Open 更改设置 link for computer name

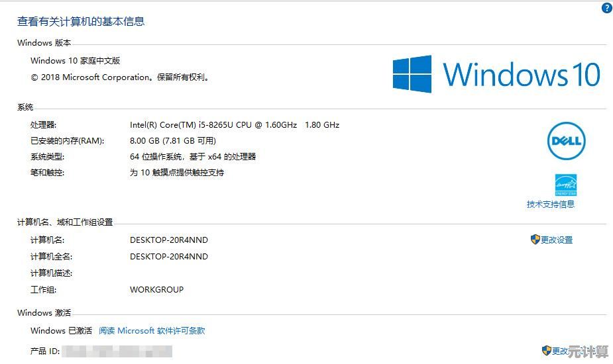pos(556,240)
